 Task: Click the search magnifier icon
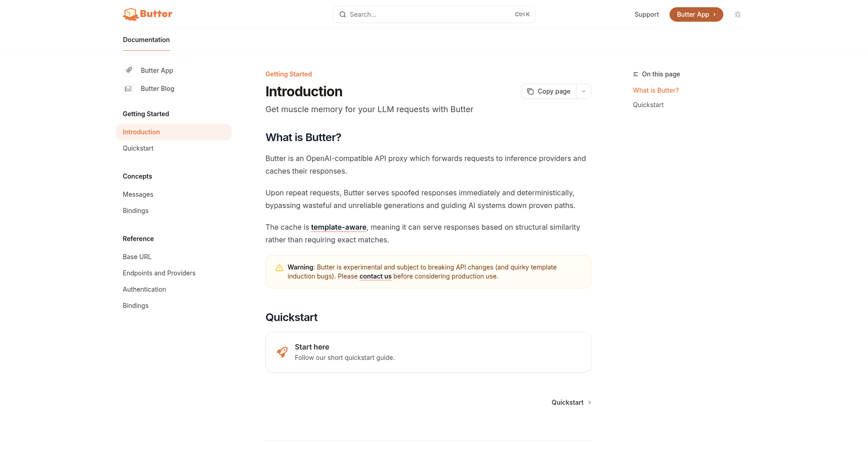343,14
